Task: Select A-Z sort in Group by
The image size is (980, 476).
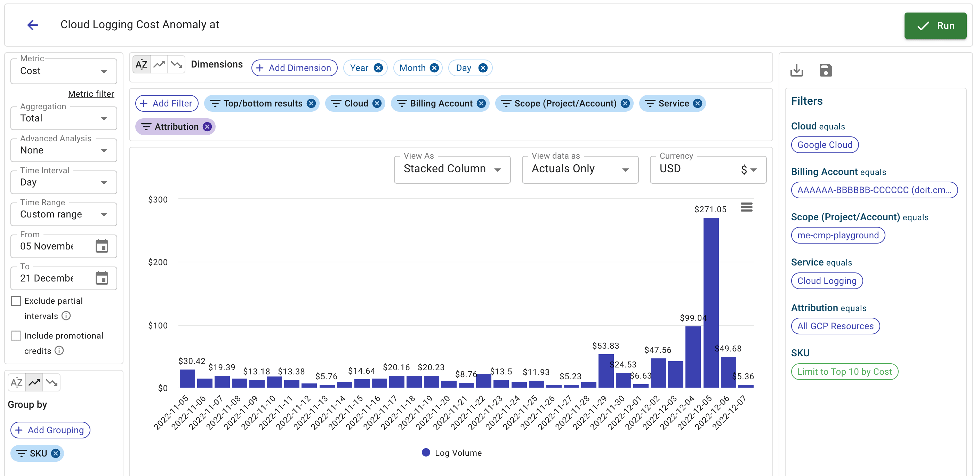Action: coord(17,382)
